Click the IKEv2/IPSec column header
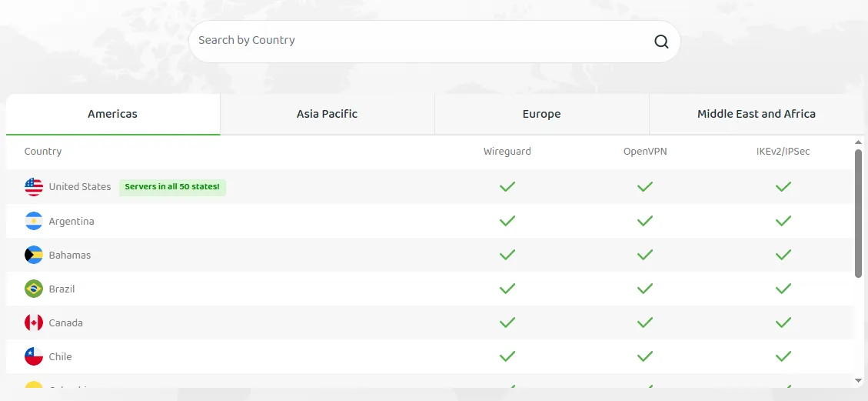 [783, 151]
